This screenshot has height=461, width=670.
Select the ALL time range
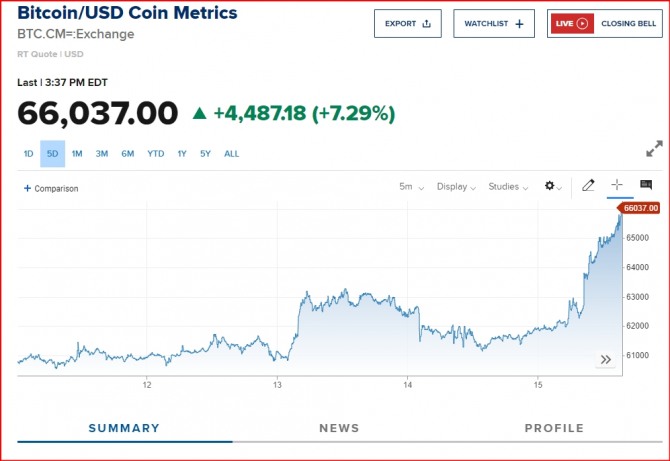click(231, 154)
